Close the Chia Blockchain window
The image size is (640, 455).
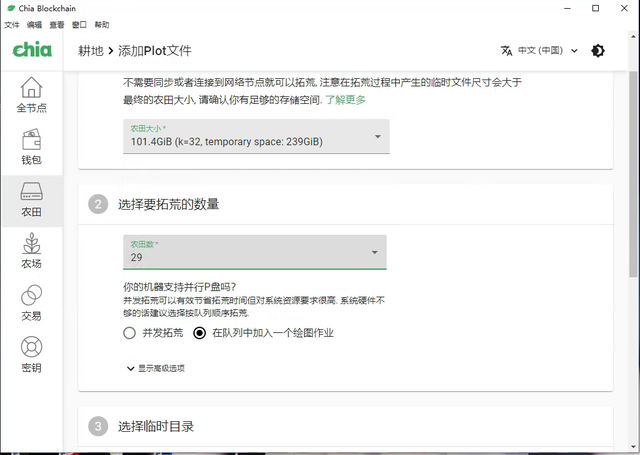(x=624, y=8)
